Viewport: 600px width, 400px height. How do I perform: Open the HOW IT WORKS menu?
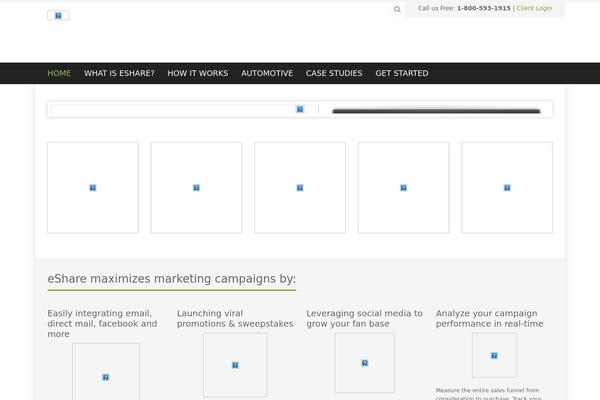[198, 73]
